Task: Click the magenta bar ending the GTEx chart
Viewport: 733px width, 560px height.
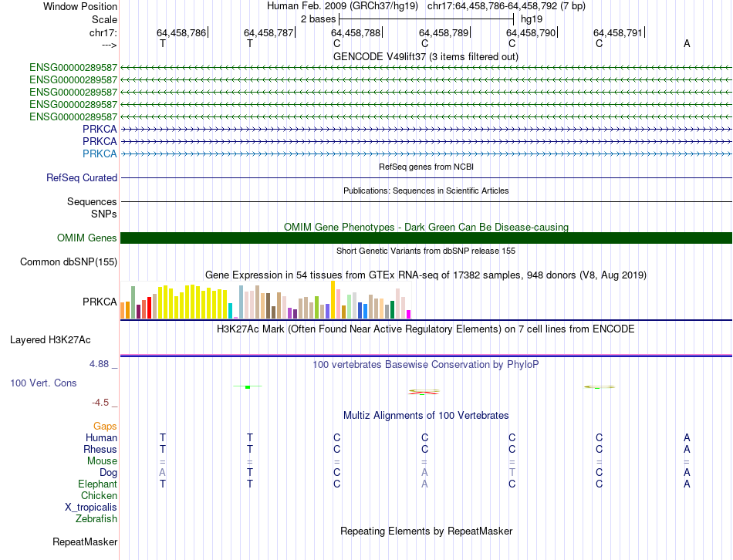Action: [409, 314]
